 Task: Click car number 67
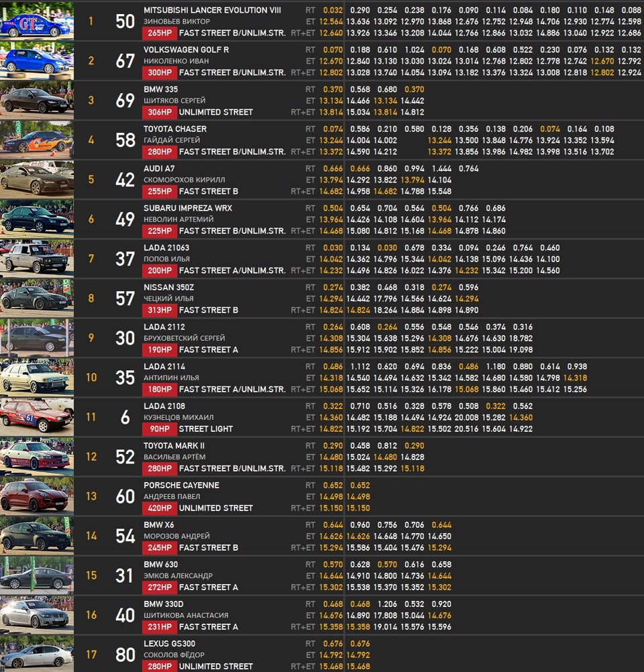click(x=125, y=61)
